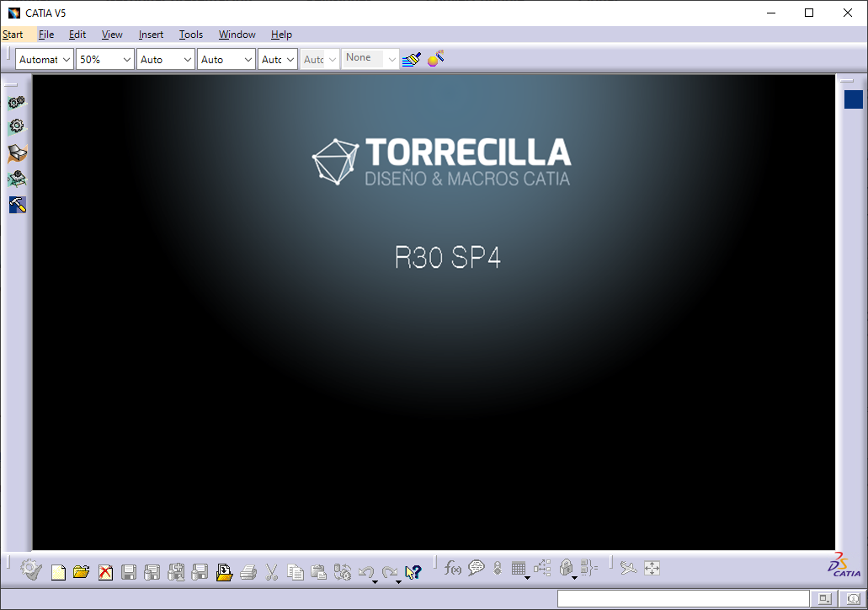Click the Save All disks icon

(x=176, y=572)
